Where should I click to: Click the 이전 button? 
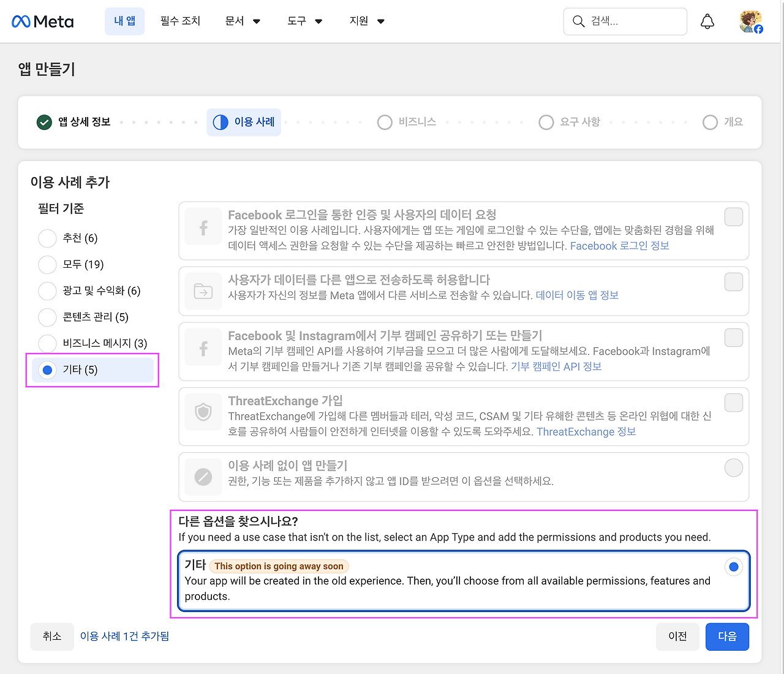(x=677, y=637)
